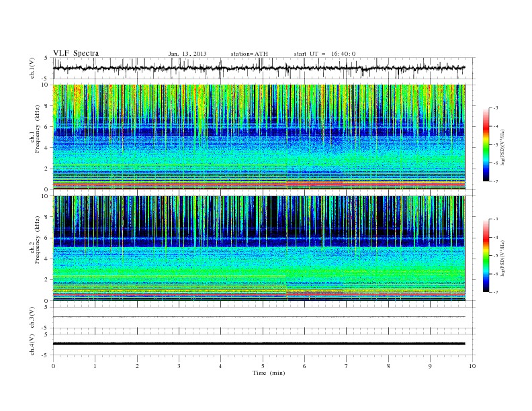The image size is (532, 411).
Task: Click the "station=ATH" header label
Action: pyautogui.click(x=249, y=54)
